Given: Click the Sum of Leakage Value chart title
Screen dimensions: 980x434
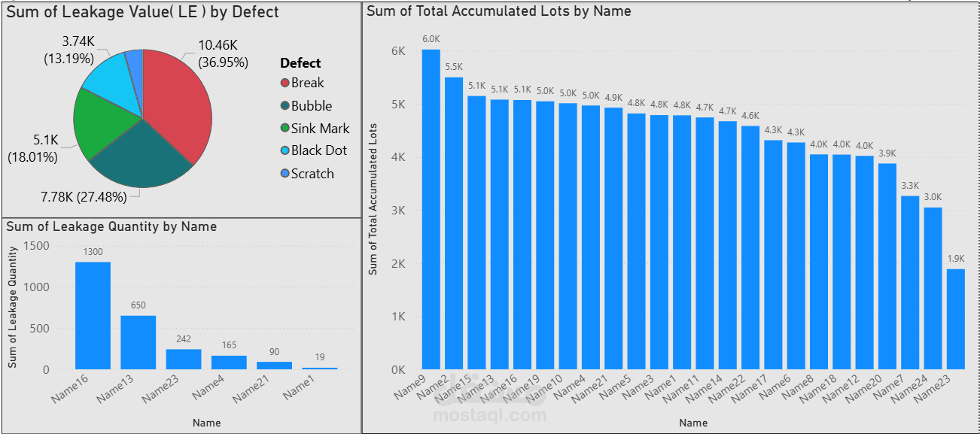Looking at the screenshot, I should pyautogui.click(x=143, y=12).
